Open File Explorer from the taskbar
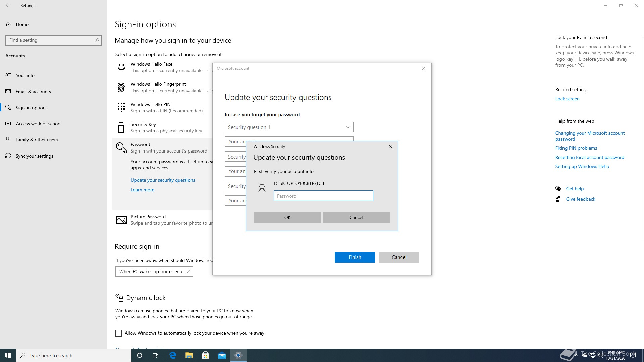 (x=189, y=355)
